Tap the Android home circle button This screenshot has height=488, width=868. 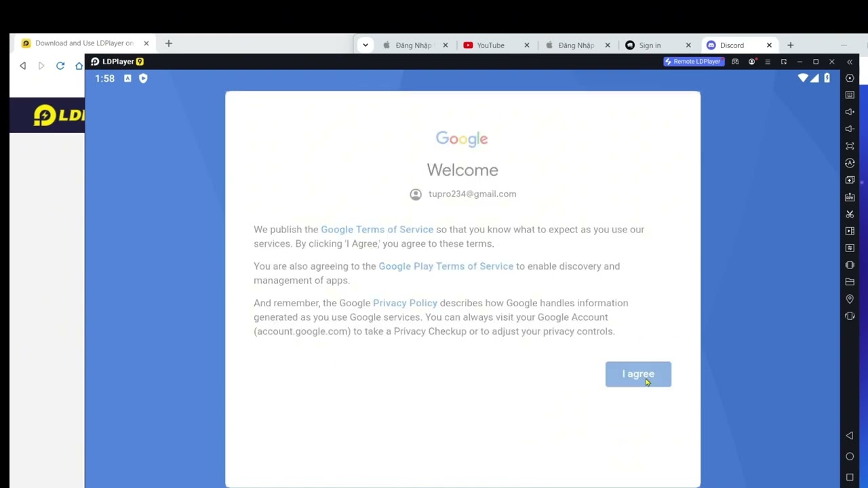coord(850,456)
